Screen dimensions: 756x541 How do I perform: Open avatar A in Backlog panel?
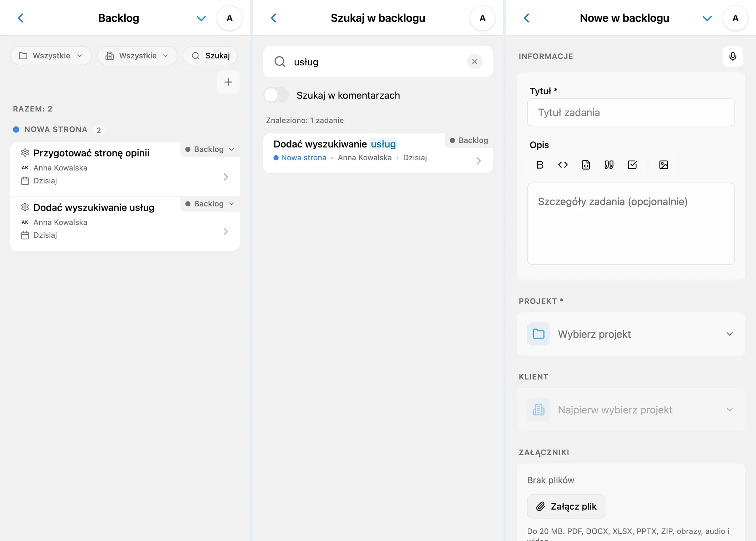(x=230, y=18)
